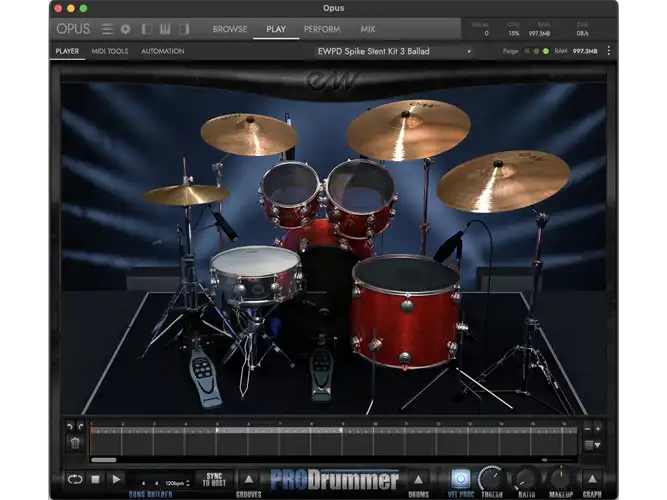The width and height of the screenshot is (667, 500).
Task: Click the timeline horizontal scrollbar thumb
Action: [104, 460]
